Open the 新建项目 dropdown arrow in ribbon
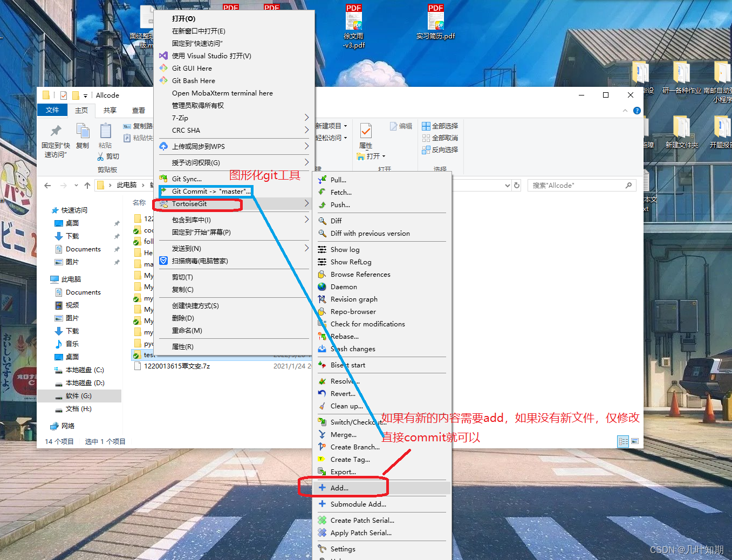Image resolution: width=732 pixels, height=560 pixels. point(345,126)
